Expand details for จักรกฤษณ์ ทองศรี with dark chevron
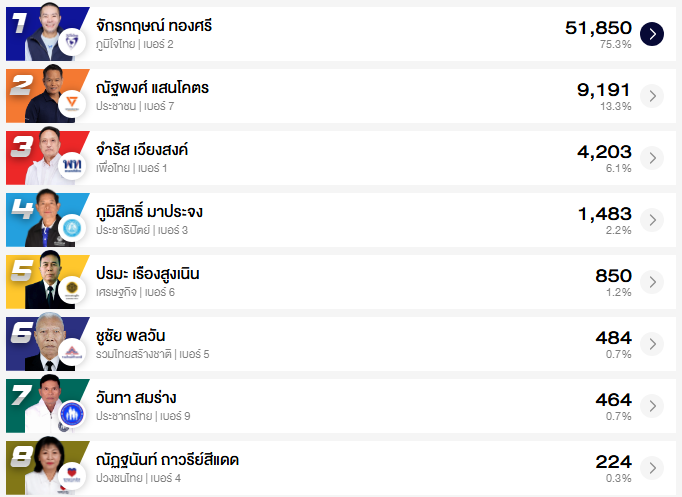682x497 pixels. click(652, 34)
